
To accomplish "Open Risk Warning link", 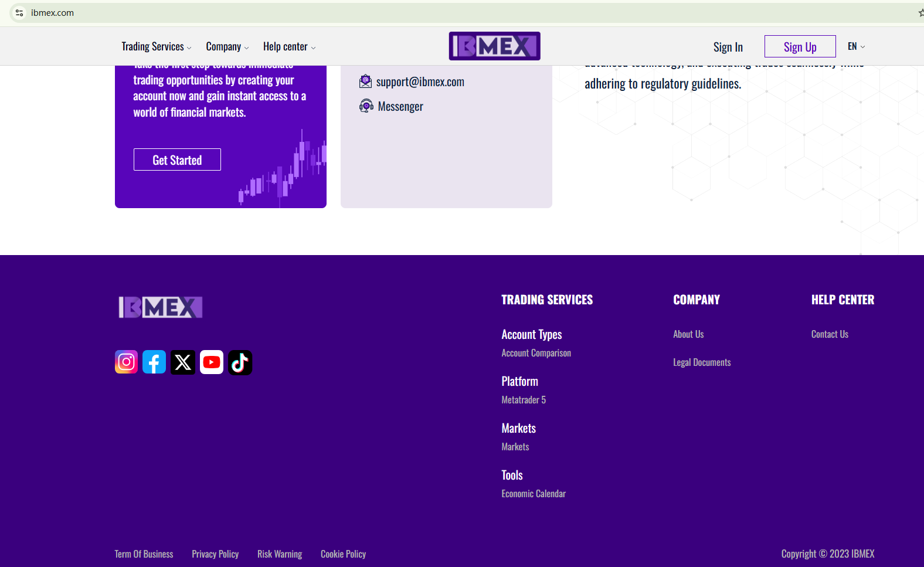I will tap(280, 554).
